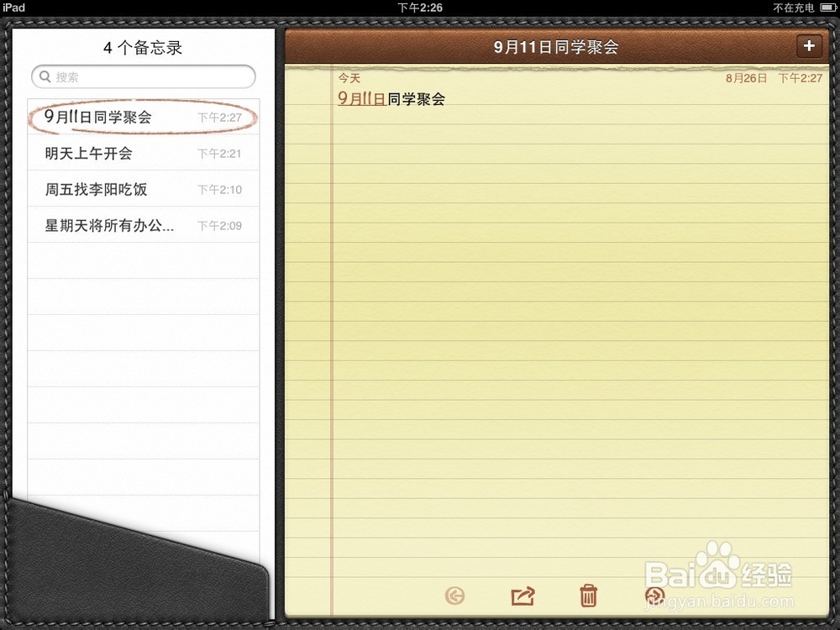Tap the 8月26日 date label

pos(746,78)
